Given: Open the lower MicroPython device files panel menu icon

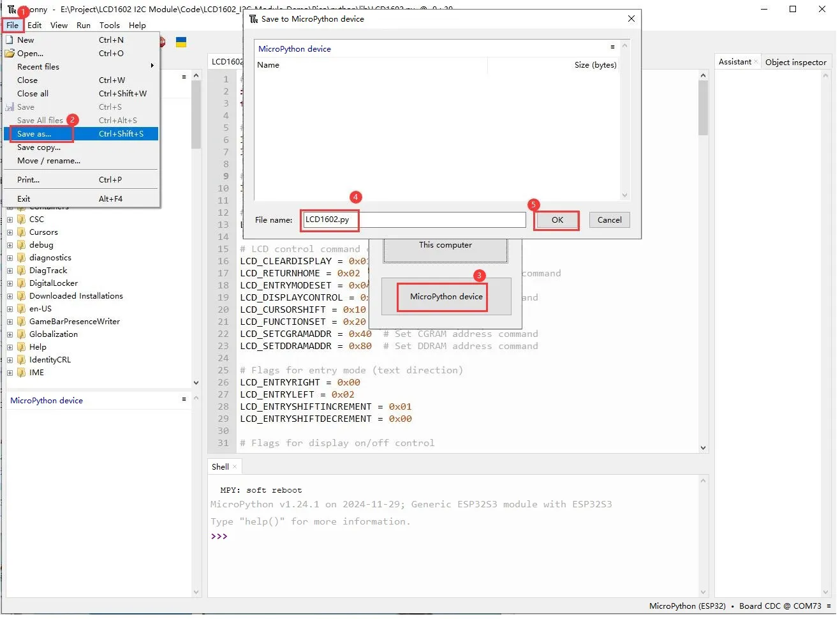Looking at the screenshot, I should (x=184, y=399).
